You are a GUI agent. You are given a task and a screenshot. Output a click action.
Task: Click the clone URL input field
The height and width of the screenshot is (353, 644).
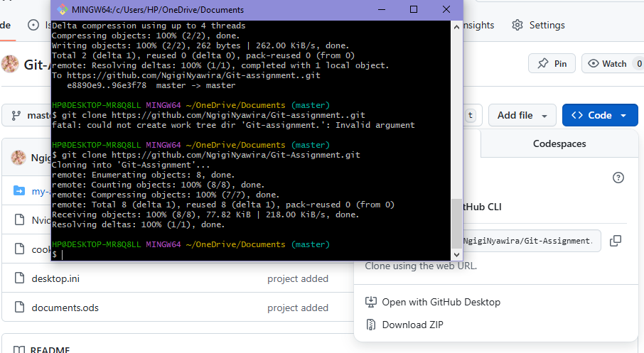click(x=532, y=241)
